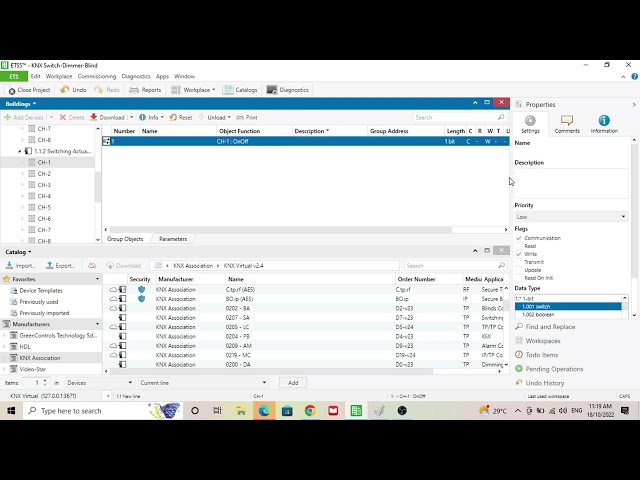Screen dimensions: 640x480
Task: Click Reset in Buildings toolbar
Action: point(181,118)
